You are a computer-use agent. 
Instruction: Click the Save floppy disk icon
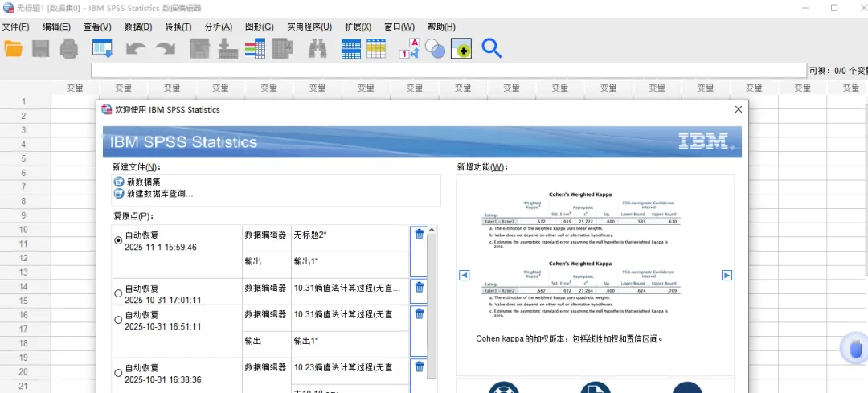pyautogui.click(x=41, y=49)
